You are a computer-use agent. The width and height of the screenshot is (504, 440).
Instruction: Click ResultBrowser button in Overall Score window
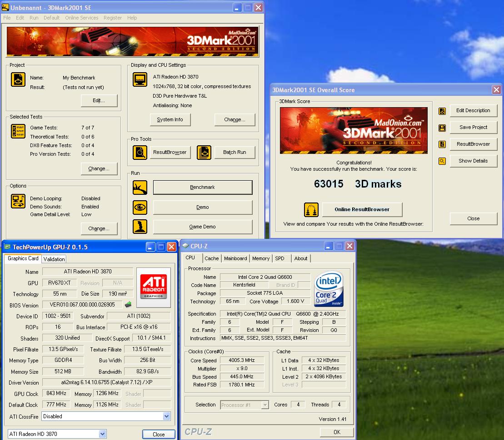coord(473,144)
